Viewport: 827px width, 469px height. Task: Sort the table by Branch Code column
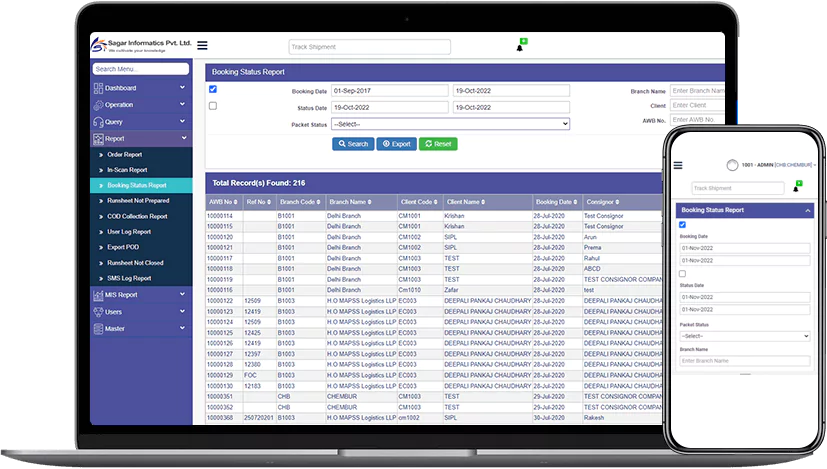300,202
